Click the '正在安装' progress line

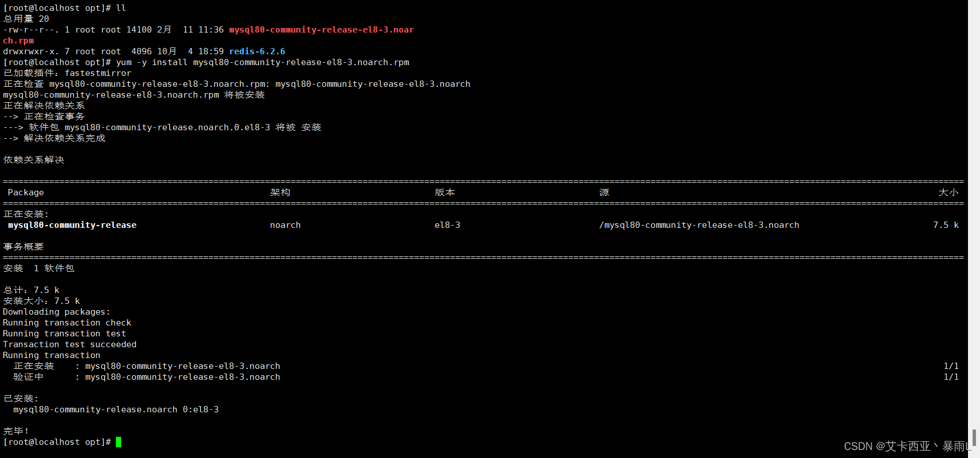(147, 366)
